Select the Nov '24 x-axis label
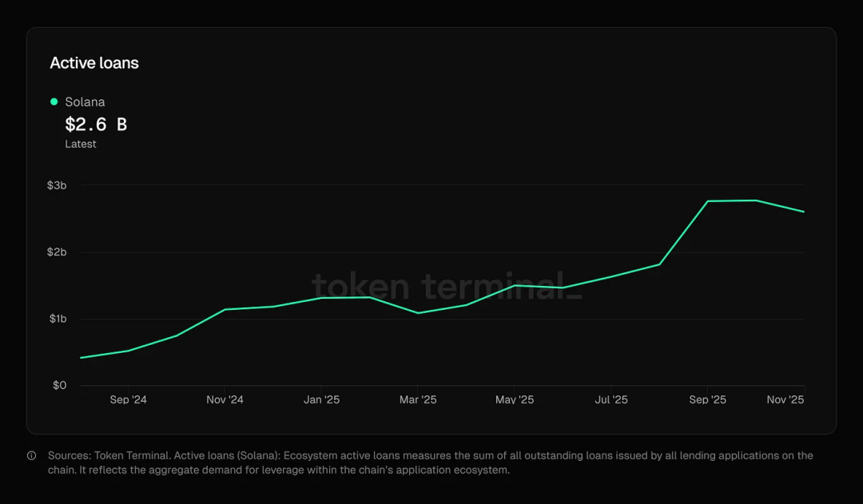Image resolution: width=863 pixels, height=504 pixels. [x=225, y=399]
